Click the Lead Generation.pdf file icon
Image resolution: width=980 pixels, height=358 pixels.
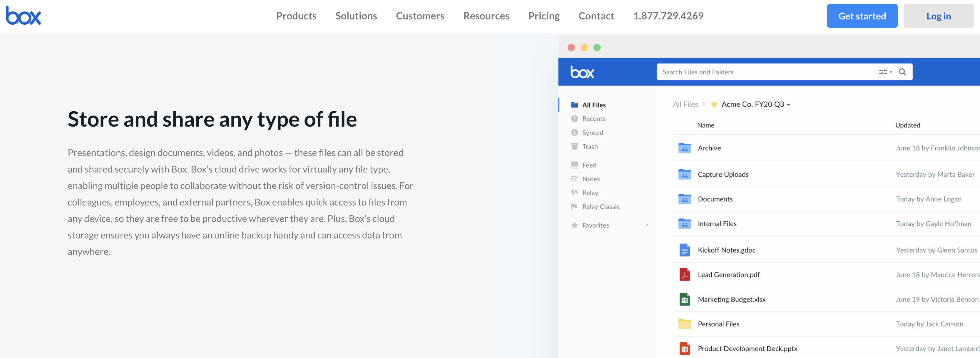pyautogui.click(x=684, y=275)
